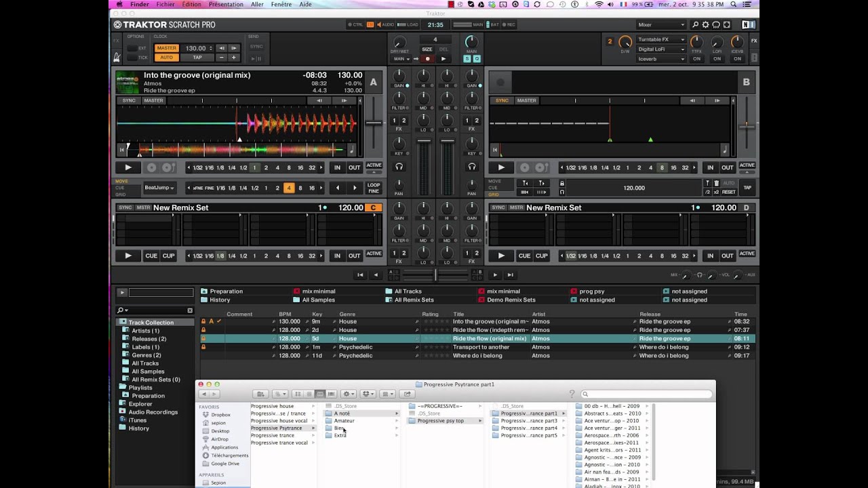The height and width of the screenshot is (488, 868).
Task: Toggle ICEVB effect ON button
Action: pyautogui.click(x=737, y=59)
